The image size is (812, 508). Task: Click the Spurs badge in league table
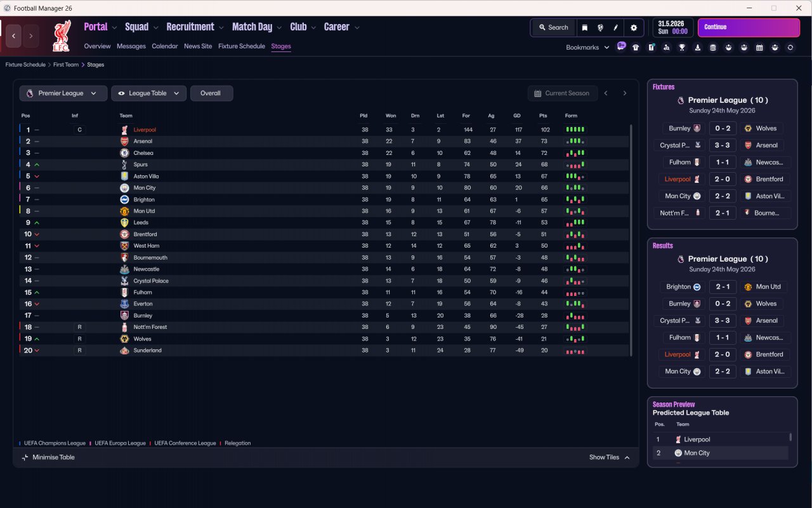124,164
